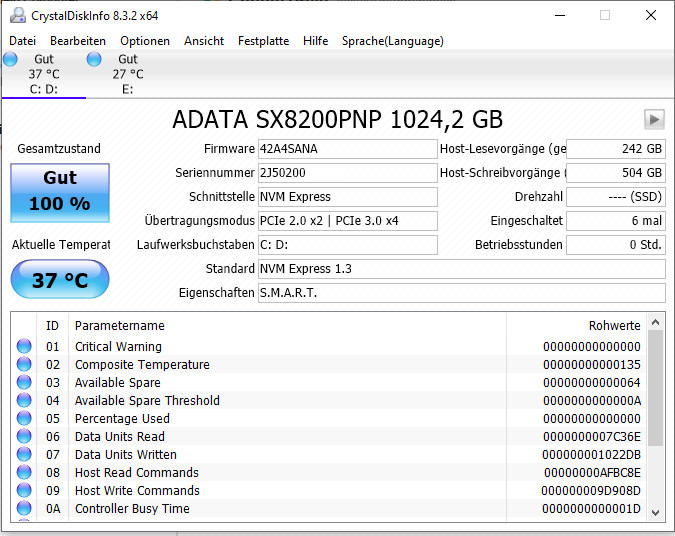
Task: Click the Host-Lesevorgänge value 242 GB
Action: [x=616, y=149]
